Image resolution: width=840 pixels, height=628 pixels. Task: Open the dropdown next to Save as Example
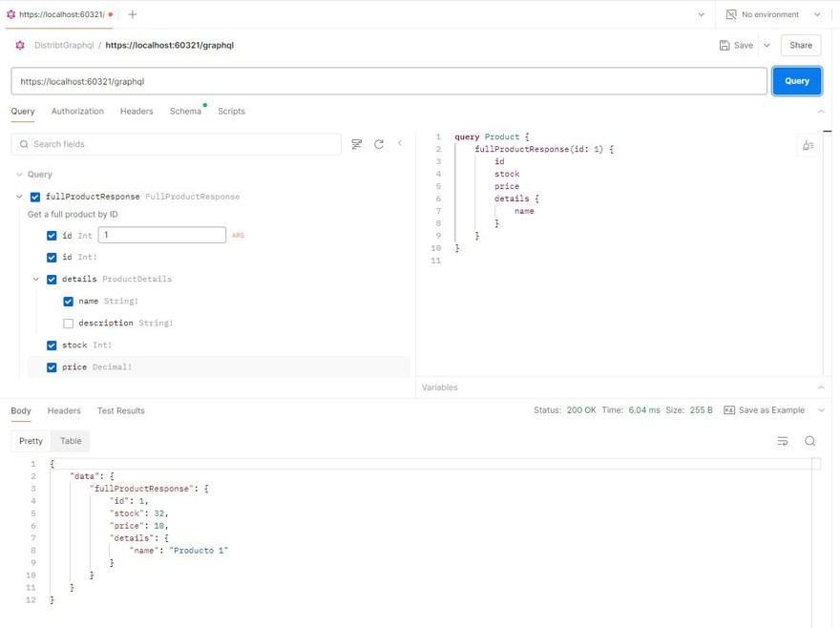[x=821, y=410]
